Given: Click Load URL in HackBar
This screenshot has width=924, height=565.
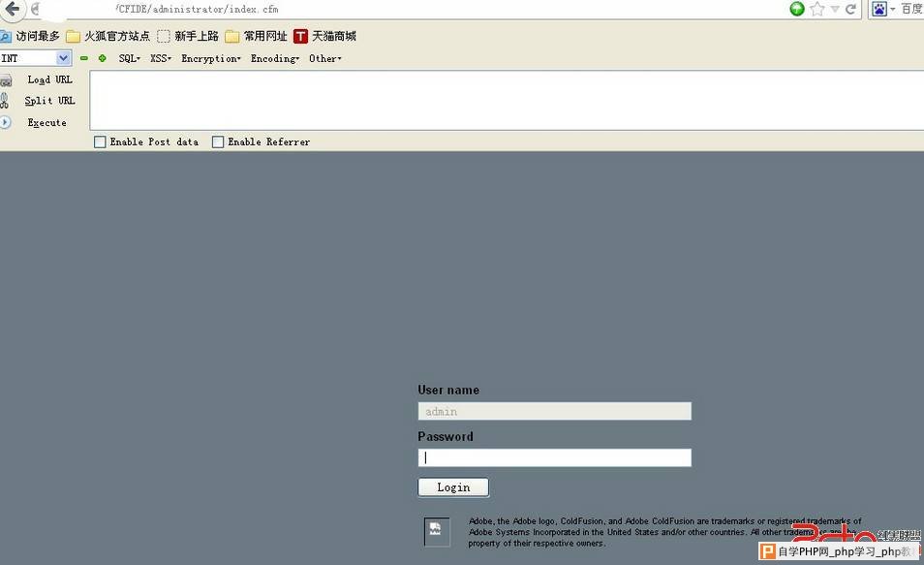Looking at the screenshot, I should click(x=49, y=79).
